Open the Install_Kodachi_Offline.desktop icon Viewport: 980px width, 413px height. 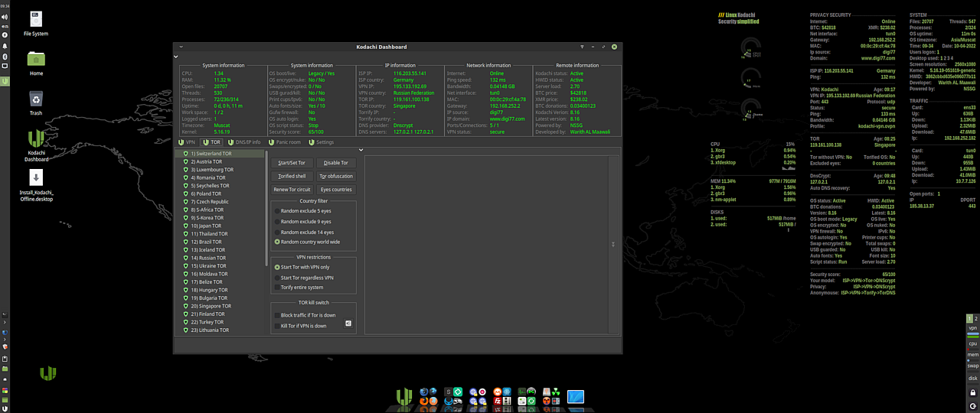[x=36, y=186]
